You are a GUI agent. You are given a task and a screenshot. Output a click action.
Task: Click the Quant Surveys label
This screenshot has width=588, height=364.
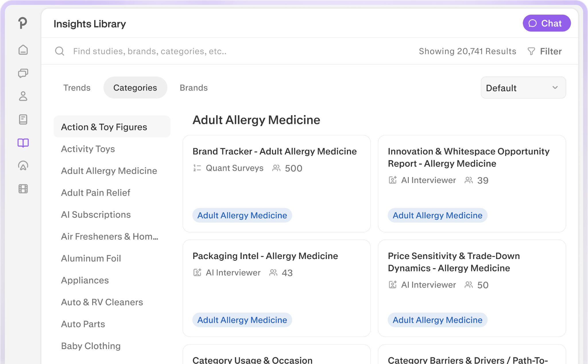235,168
